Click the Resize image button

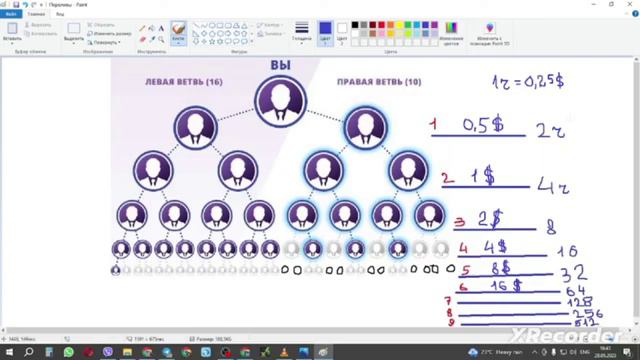(x=110, y=33)
